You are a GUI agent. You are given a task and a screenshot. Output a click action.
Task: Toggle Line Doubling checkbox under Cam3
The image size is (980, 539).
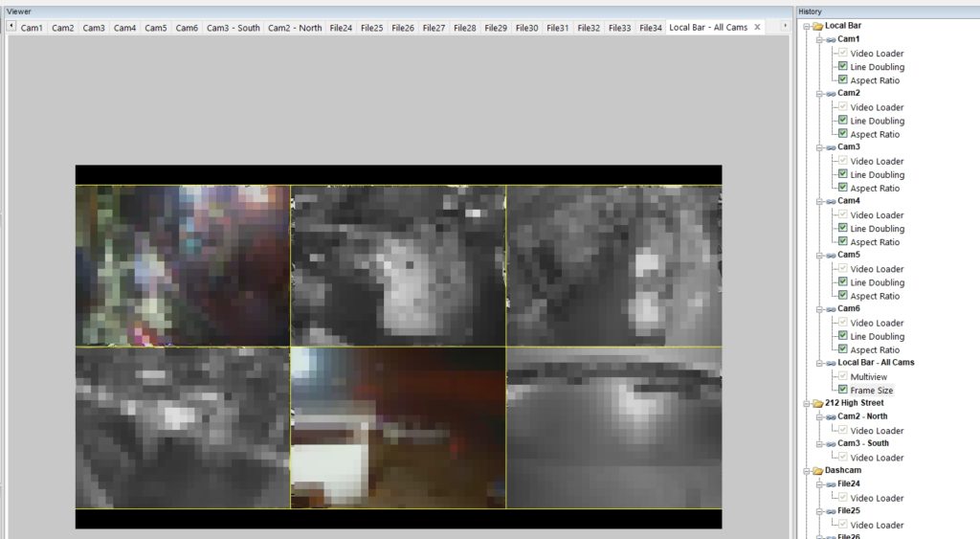(842, 174)
